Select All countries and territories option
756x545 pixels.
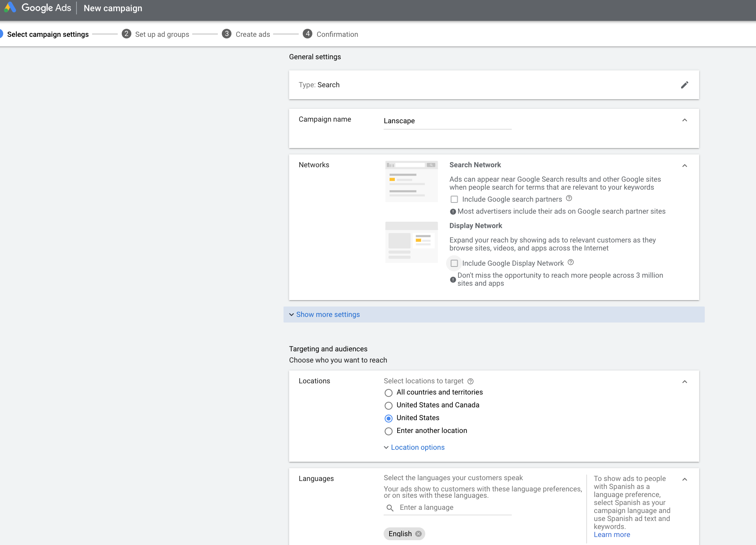pos(388,393)
